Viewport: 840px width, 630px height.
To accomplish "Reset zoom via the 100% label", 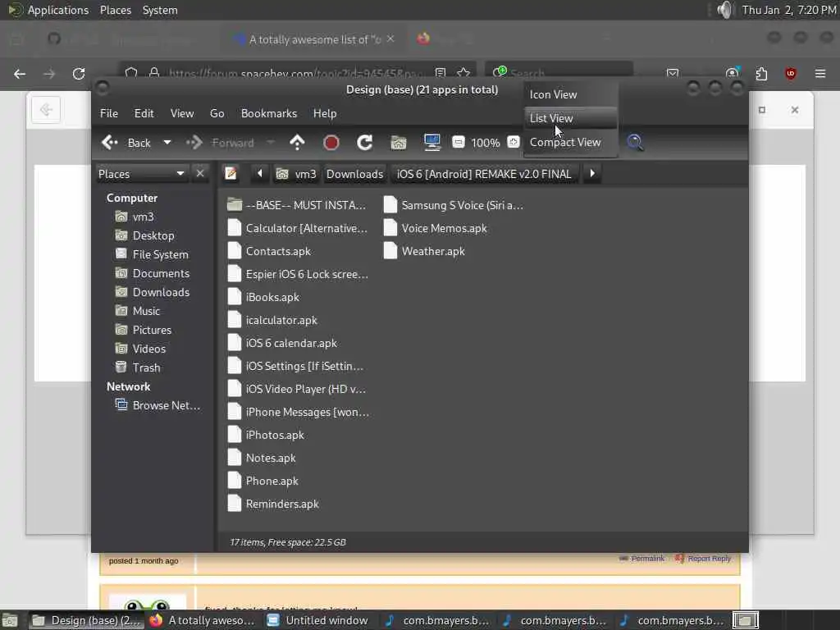I will (x=486, y=143).
